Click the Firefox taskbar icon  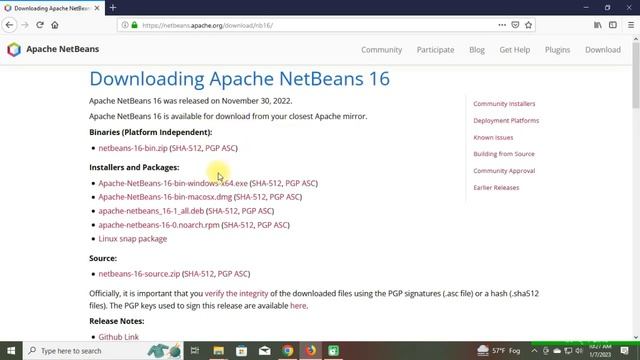[311, 351]
